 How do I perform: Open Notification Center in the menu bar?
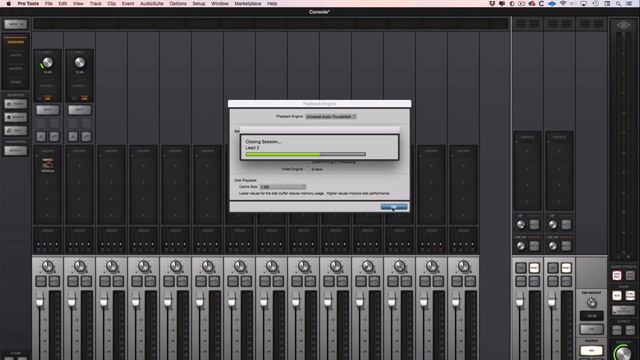pyautogui.click(x=630, y=4)
